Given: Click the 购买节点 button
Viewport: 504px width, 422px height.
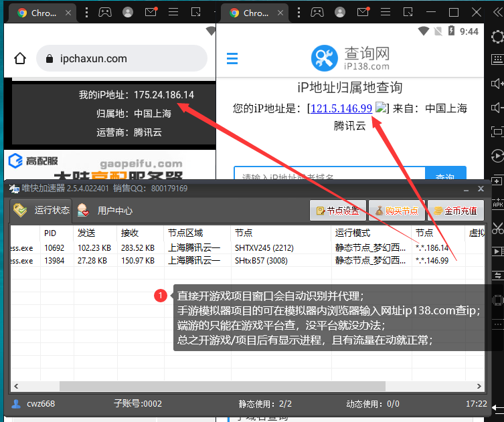Looking at the screenshot, I should (x=397, y=211).
